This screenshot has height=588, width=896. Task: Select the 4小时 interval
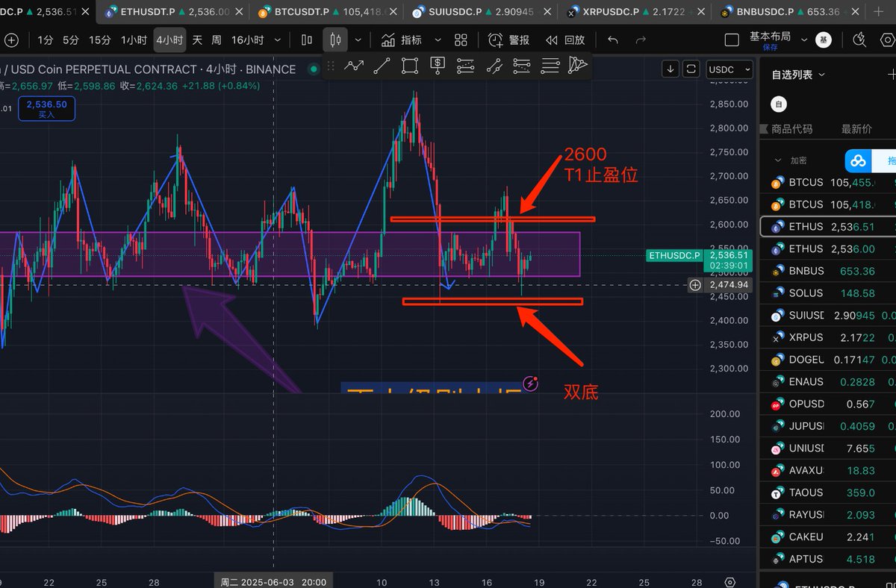[x=169, y=40]
